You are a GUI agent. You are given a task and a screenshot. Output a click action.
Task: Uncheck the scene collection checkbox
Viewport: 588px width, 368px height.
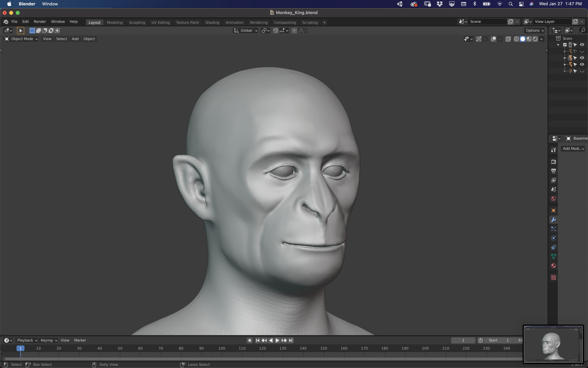pyautogui.click(x=565, y=44)
